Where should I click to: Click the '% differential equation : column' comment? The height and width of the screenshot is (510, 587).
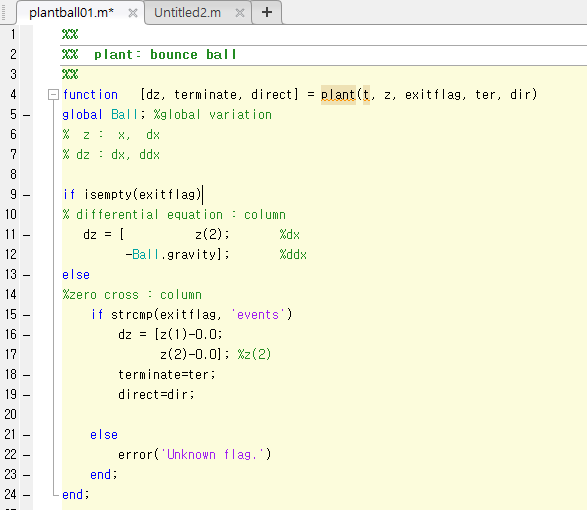coord(174,215)
